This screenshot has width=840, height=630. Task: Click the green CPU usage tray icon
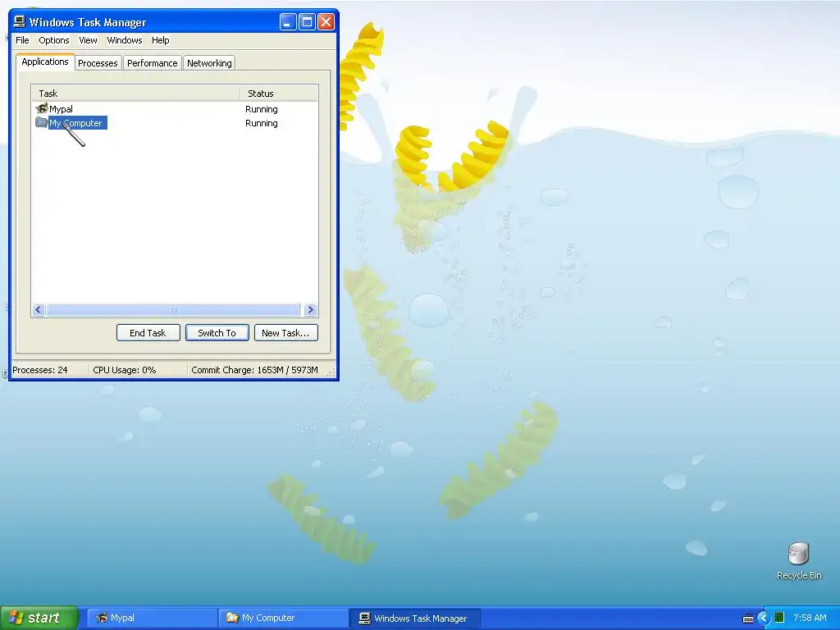779,618
